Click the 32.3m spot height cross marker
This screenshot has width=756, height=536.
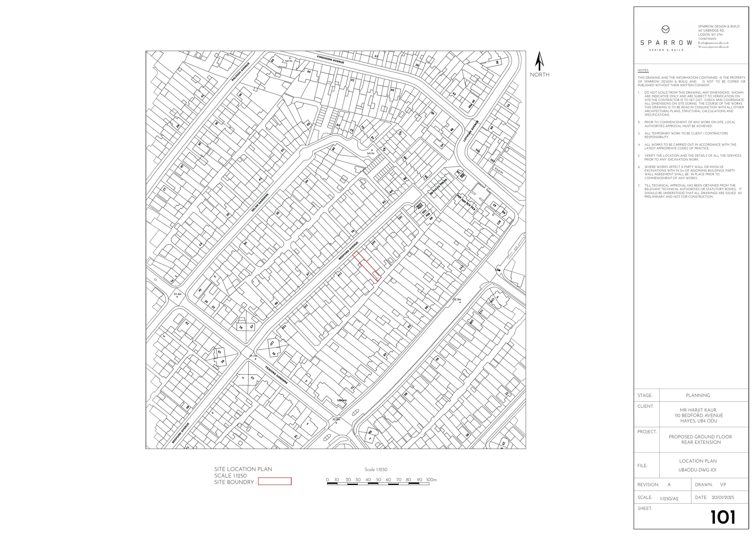(460, 303)
